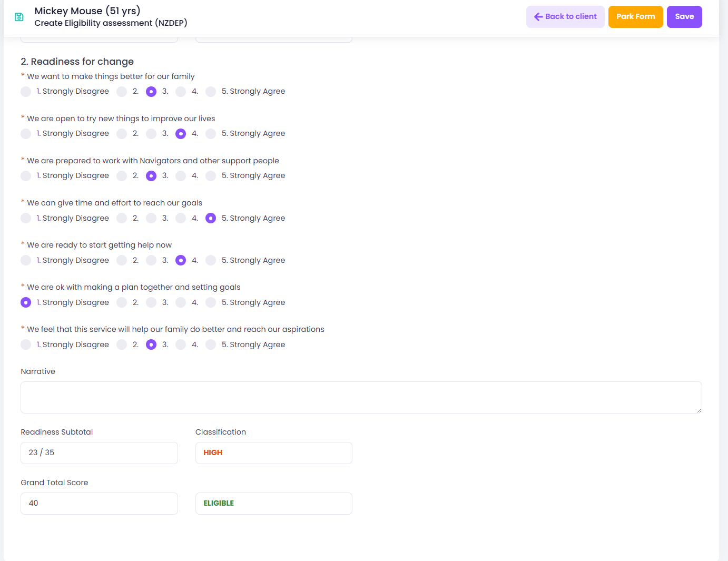Click into the Narrative text area
This screenshot has width=728, height=561.
[x=361, y=397]
